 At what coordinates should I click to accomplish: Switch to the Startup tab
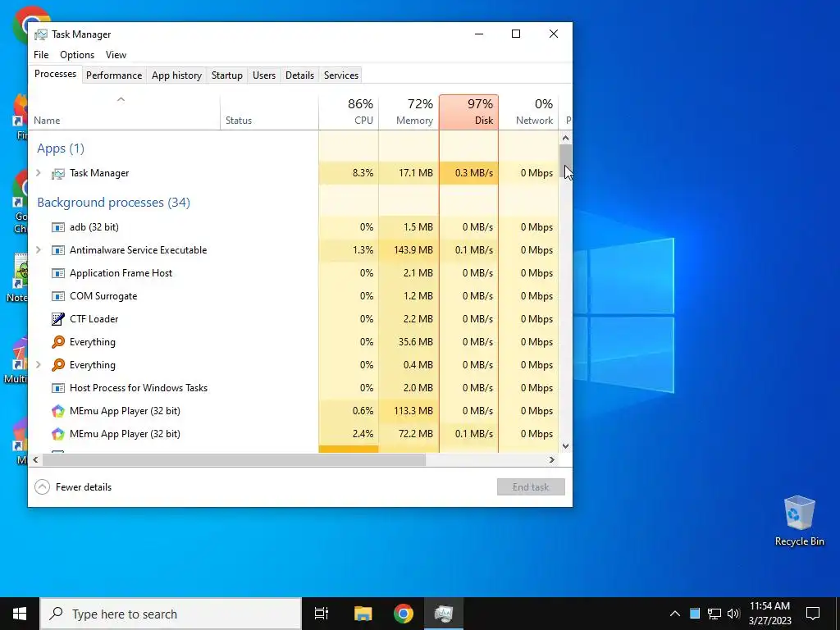pyautogui.click(x=227, y=75)
